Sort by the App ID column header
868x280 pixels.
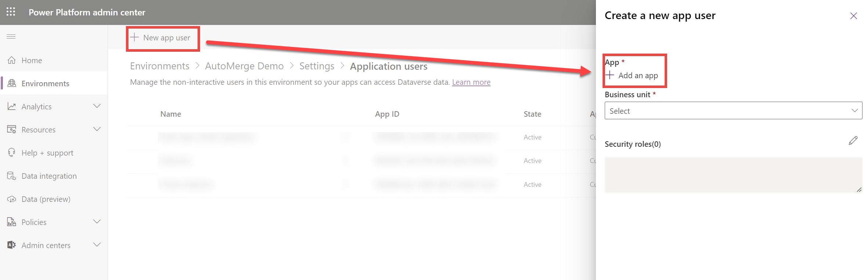coord(387,114)
